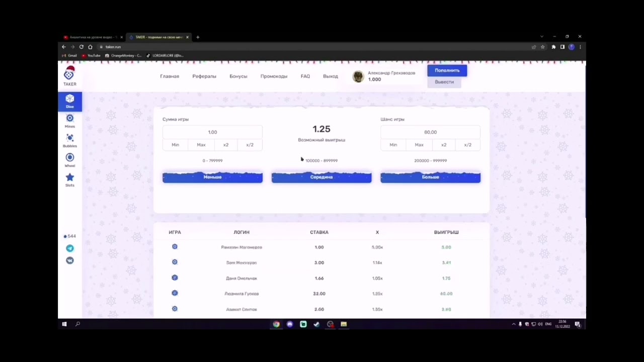This screenshot has width=644, height=362.
Task: Open Chrome from the taskbar
Action: 276,324
